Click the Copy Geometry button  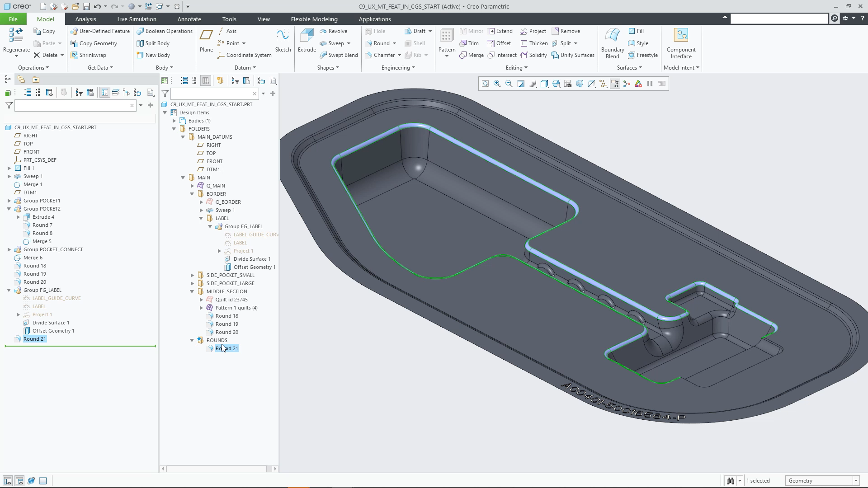(x=94, y=43)
